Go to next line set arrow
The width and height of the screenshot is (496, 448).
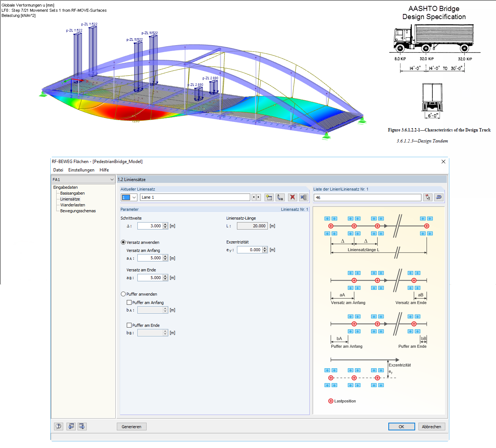pos(259,197)
